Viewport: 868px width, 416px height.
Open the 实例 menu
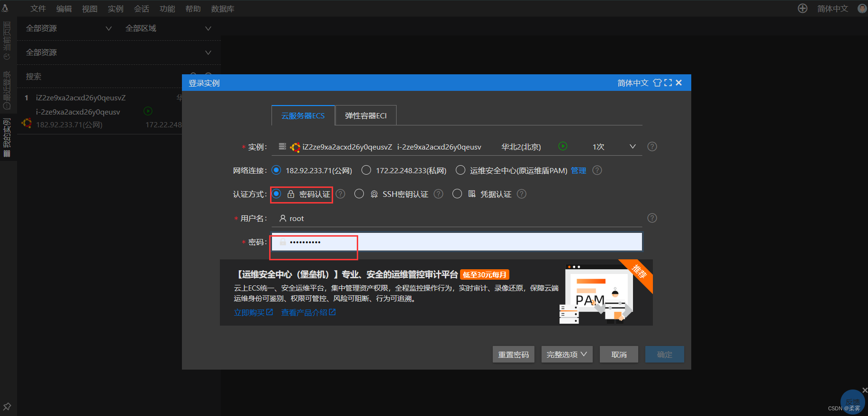[115, 9]
